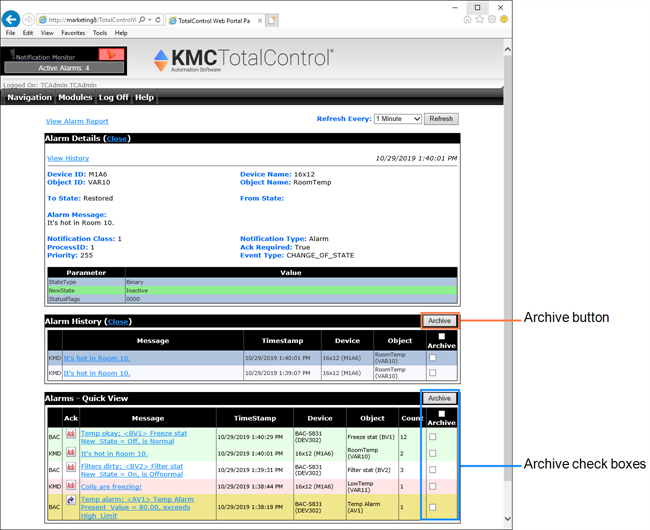Open a new browser tab
This screenshot has height=530, width=650.
[x=272, y=20]
